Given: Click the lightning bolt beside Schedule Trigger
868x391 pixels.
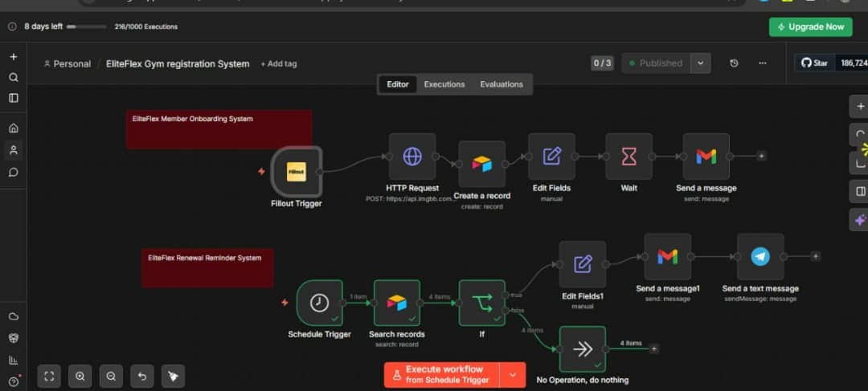Looking at the screenshot, I should pos(285,303).
